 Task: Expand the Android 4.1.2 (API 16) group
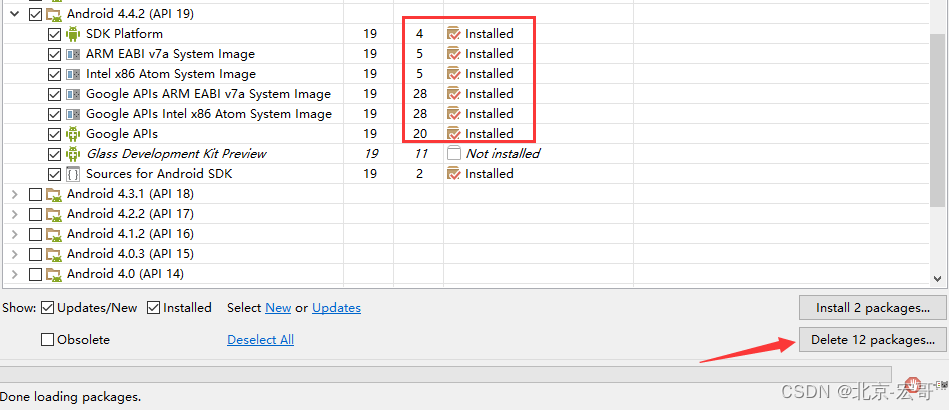[15, 234]
